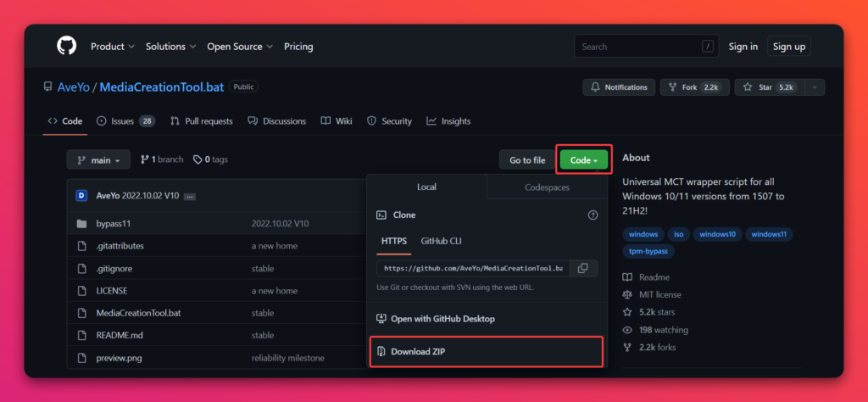This screenshot has height=402, width=868.
Task: Click the watching eye icon
Action: [627, 330]
